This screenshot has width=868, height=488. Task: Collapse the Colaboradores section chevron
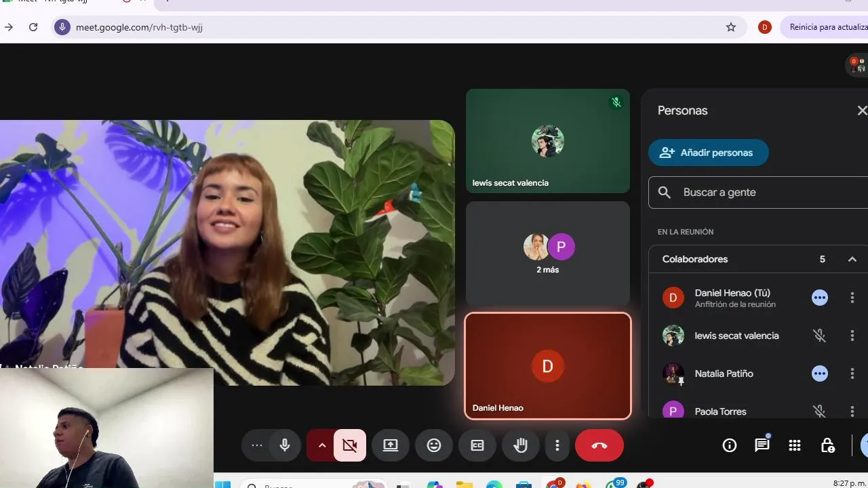click(852, 259)
